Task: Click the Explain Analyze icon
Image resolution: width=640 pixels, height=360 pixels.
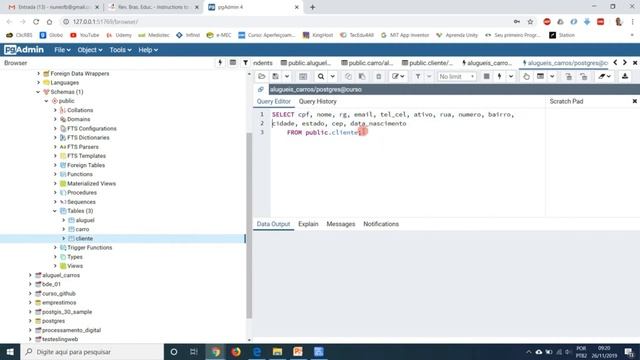Action: (x=540, y=76)
